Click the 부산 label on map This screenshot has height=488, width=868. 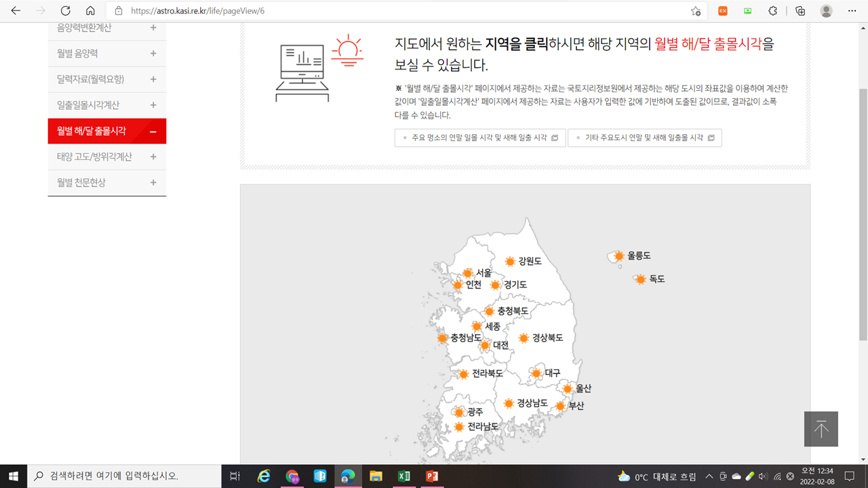tap(576, 406)
